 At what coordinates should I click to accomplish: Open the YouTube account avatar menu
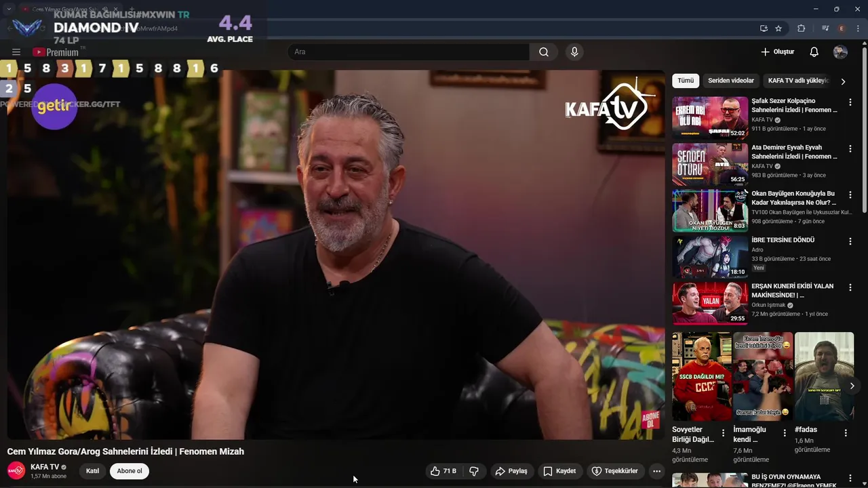click(840, 52)
